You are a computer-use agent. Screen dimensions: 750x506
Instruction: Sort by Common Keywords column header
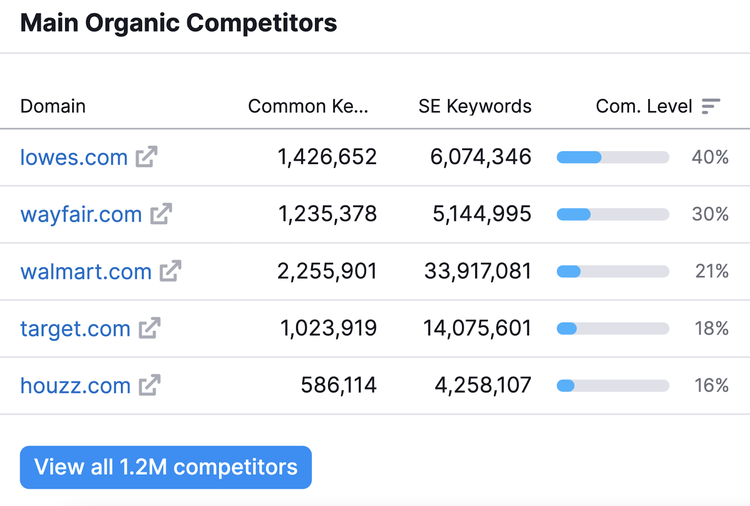[308, 106]
